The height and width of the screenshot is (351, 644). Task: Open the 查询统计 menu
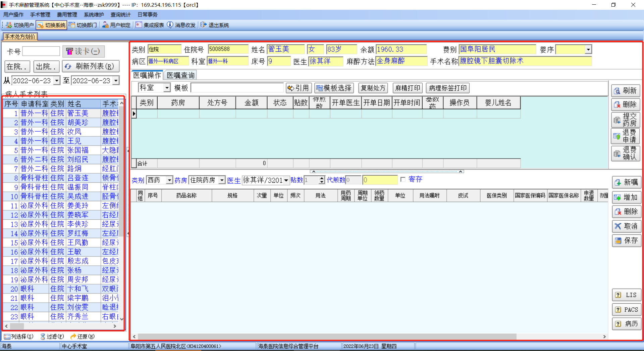[121, 15]
